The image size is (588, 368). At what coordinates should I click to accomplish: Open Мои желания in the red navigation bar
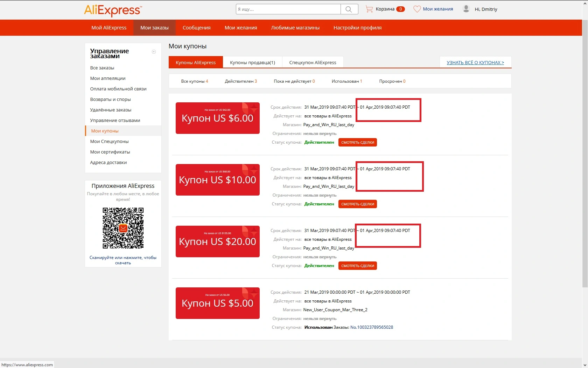(x=241, y=28)
